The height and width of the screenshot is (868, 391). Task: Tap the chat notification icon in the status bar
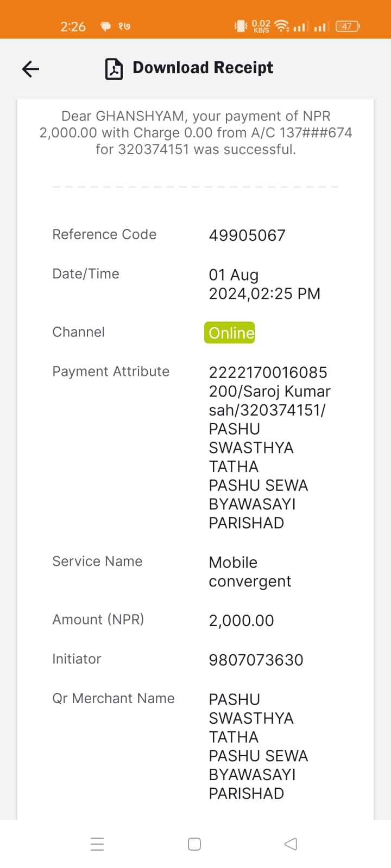105,26
